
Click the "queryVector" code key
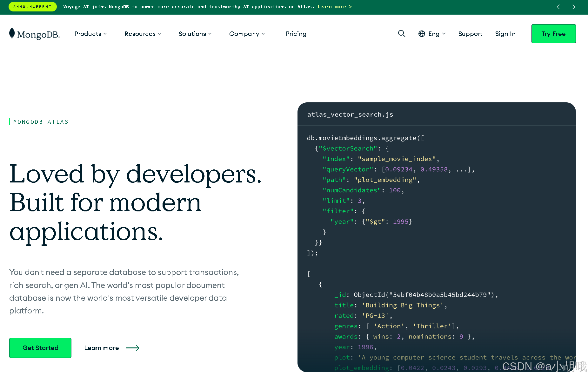click(348, 169)
